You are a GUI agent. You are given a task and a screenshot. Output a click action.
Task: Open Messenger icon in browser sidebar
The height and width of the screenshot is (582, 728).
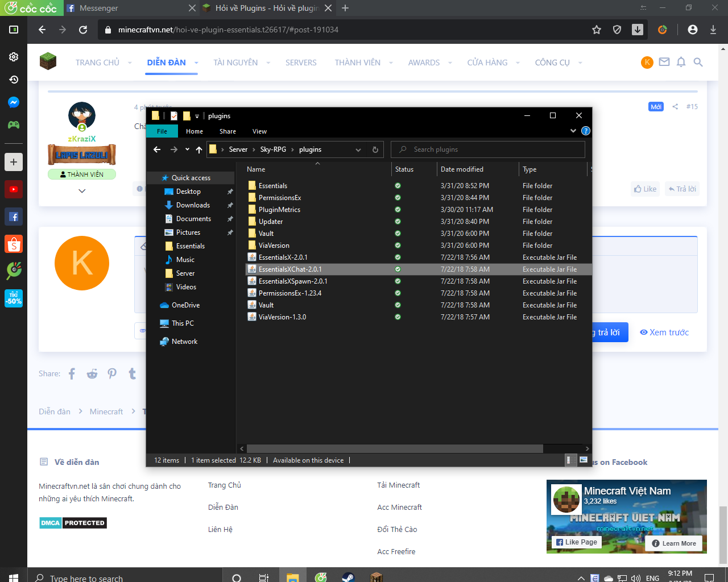coord(14,102)
